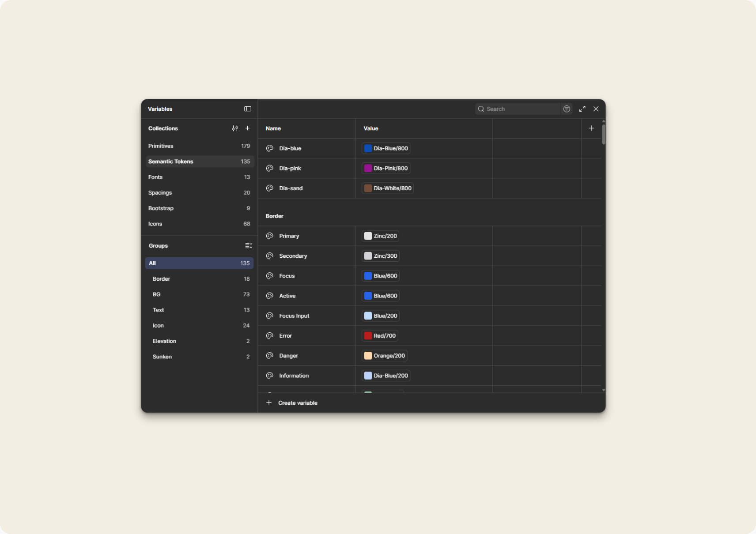Click the vertical scrollbar thumb
The image size is (756, 534).
pos(604,134)
